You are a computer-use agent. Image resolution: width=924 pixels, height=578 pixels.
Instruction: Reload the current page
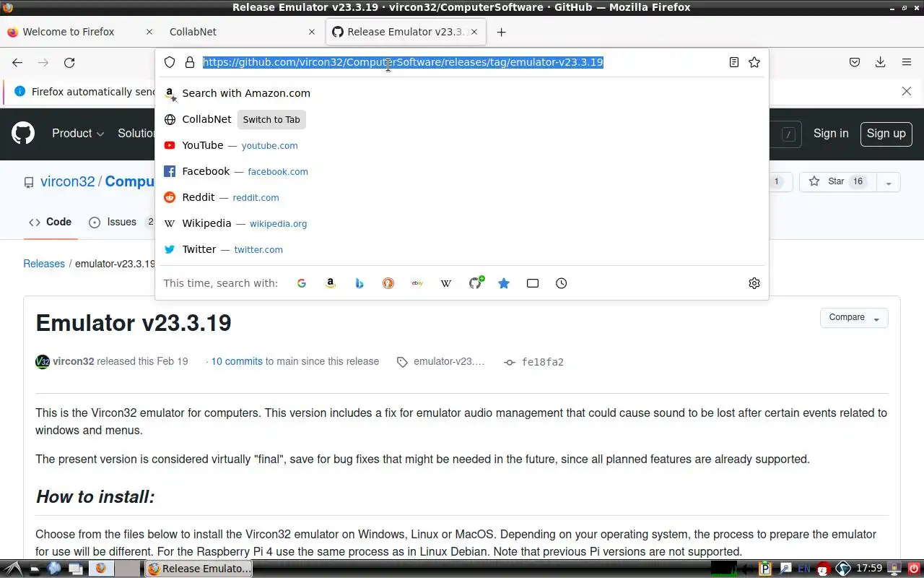point(69,63)
